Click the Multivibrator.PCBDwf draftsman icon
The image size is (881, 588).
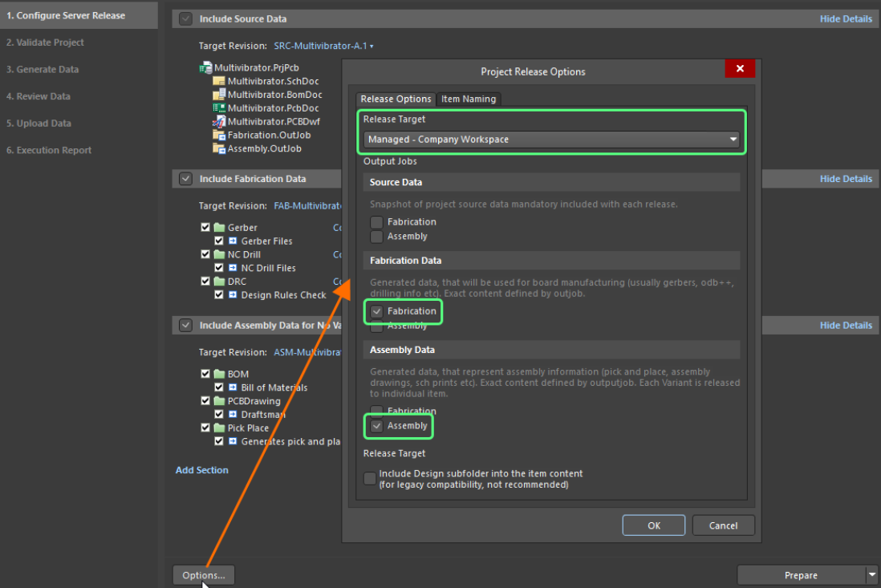tap(219, 122)
